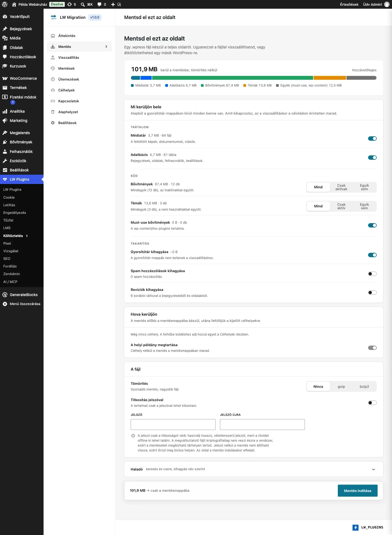Screen dimensions: 392x535
Task: Disable the Médiatár toggle
Action: [372, 139]
